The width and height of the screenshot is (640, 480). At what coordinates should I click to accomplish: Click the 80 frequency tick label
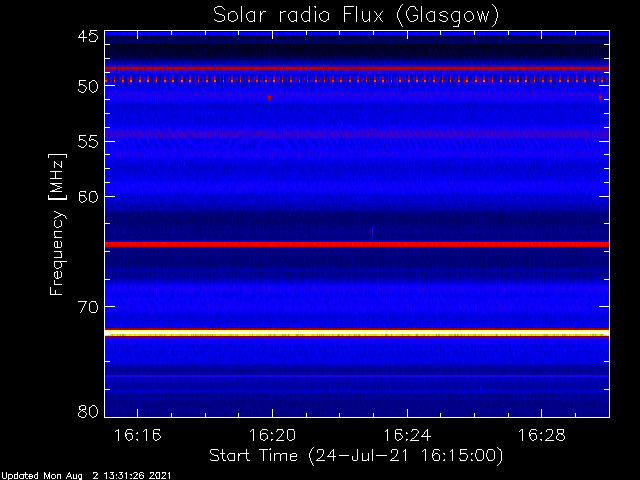point(88,411)
